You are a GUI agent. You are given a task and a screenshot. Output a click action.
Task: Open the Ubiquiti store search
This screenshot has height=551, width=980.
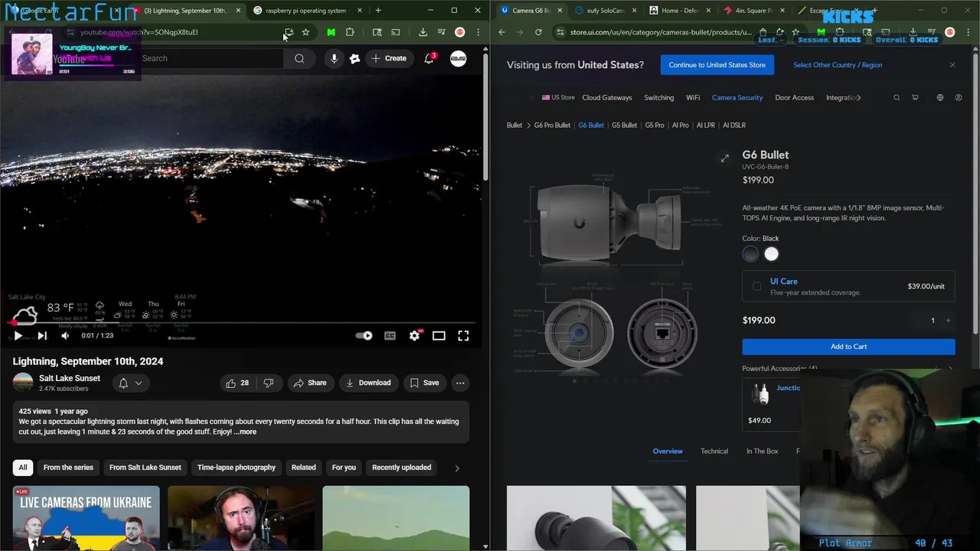pos(897,98)
